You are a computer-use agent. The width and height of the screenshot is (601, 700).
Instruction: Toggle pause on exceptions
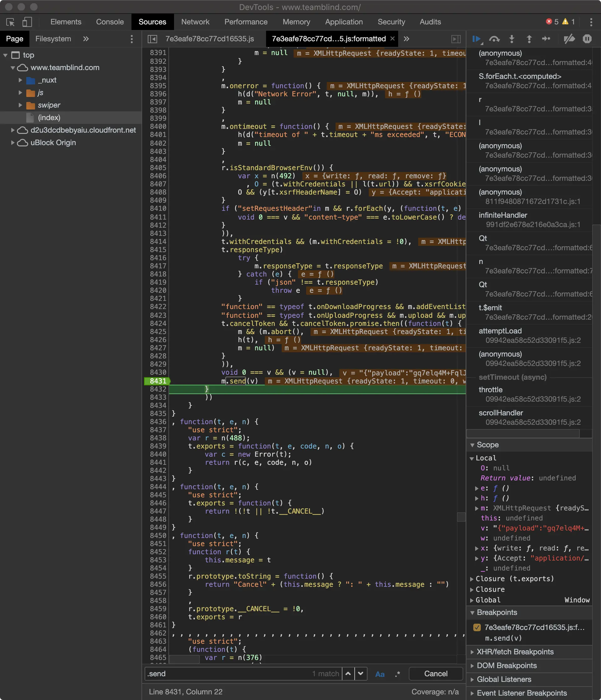tap(587, 39)
